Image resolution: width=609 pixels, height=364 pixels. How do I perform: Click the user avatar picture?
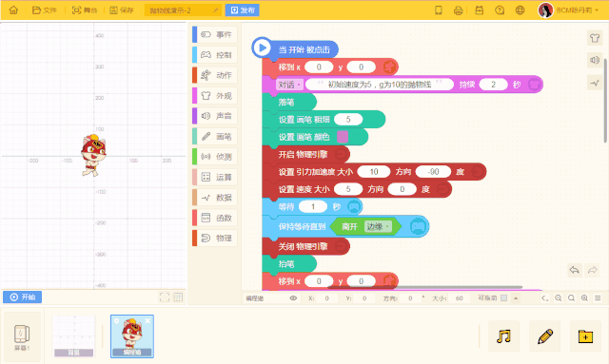tap(545, 10)
